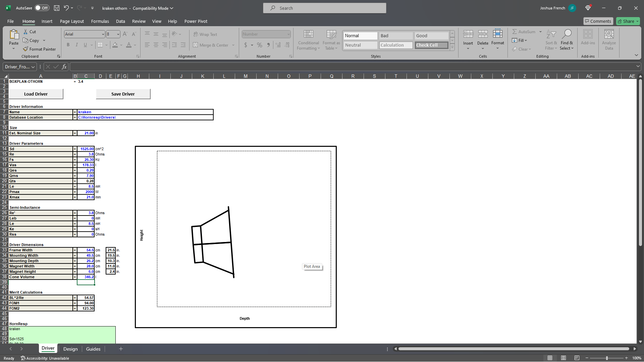Toggle Bold formatting
This screenshot has height=362, width=644.
[x=68, y=45]
